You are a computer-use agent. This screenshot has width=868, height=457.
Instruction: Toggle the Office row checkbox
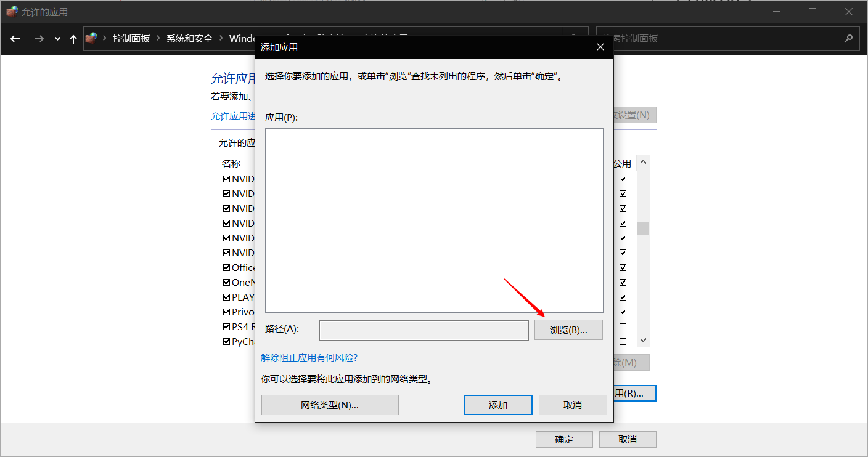226,268
